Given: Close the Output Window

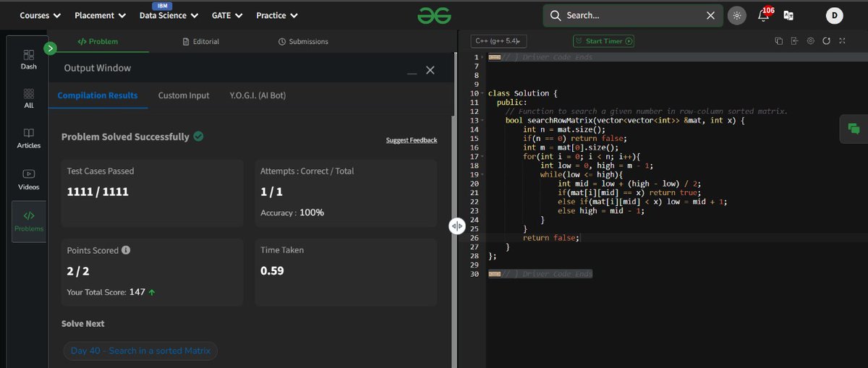Looking at the screenshot, I should tap(430, 70).
